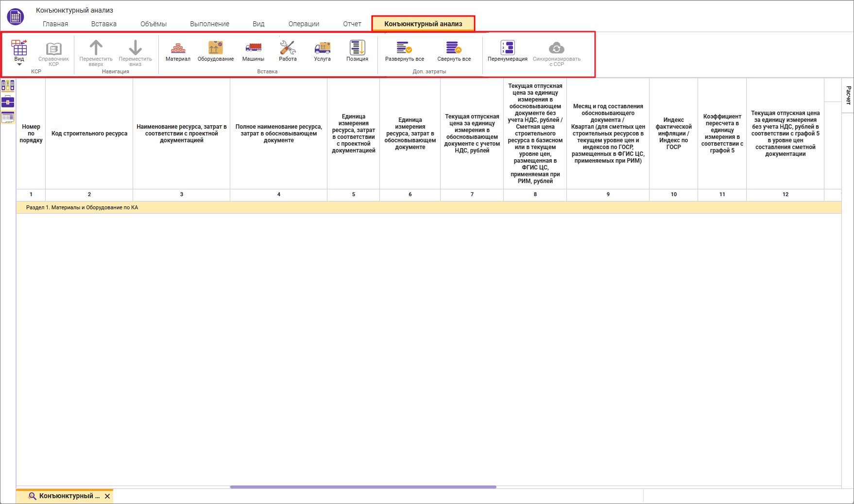Insert a new Позиция
This screenshot has height=504, width=854.
[x=357, y=51]
